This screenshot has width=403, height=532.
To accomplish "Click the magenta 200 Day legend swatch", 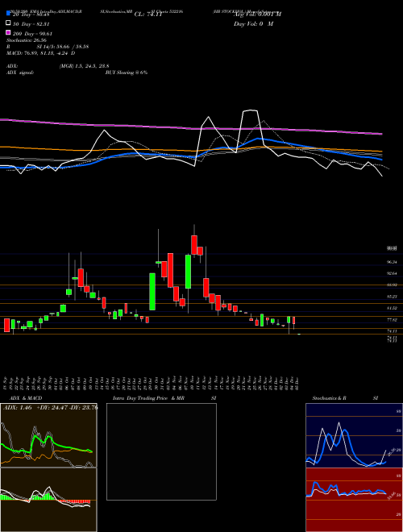I will pyautogui.click(x=8, y=32).
